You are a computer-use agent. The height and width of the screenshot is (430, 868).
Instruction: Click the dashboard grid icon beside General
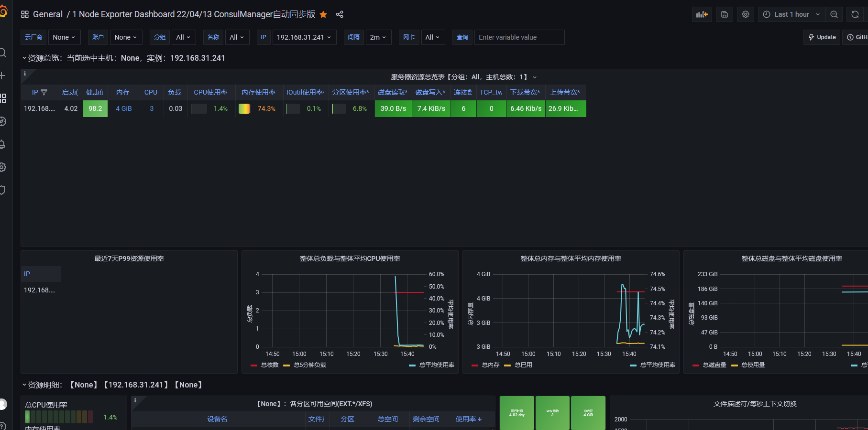[25, 14]
